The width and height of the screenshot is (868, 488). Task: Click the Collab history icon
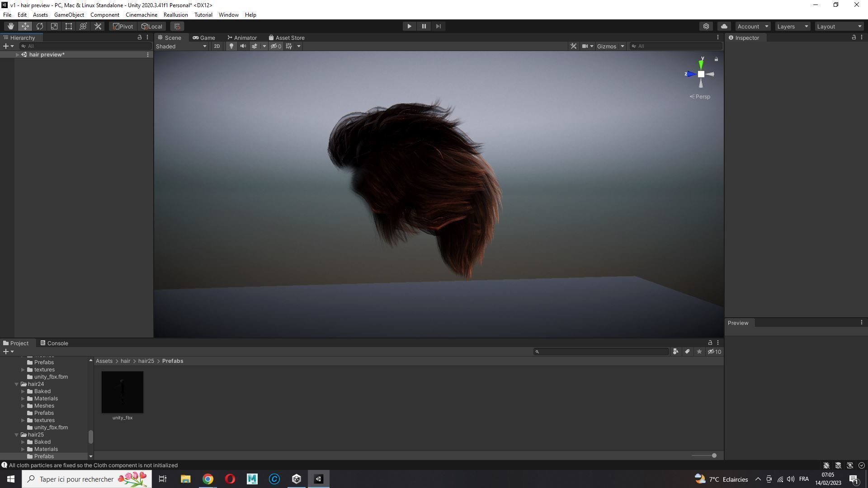point(706,26)
